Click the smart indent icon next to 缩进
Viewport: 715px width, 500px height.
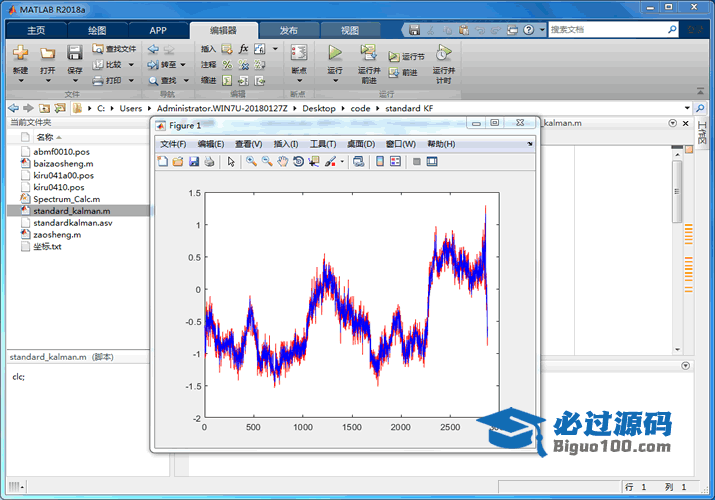pyautogui.click(x=227, y=81)
